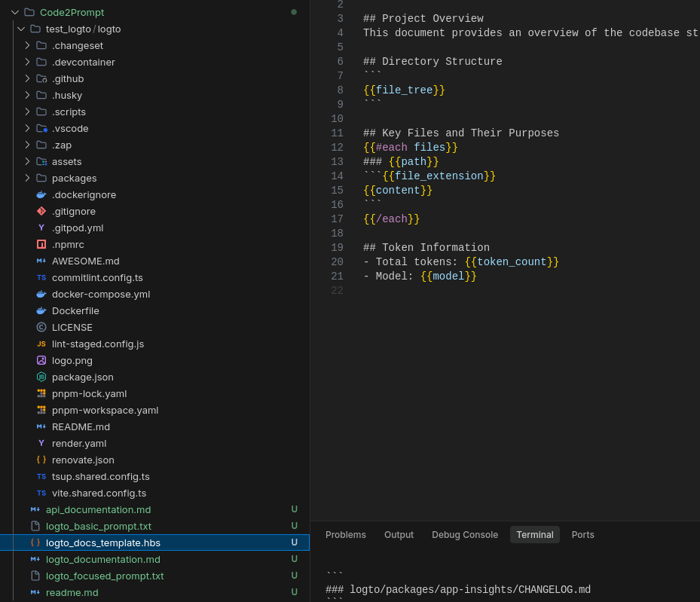Click line number 19 in gutter
Viewport: 700px width, 602px height.
337,248
